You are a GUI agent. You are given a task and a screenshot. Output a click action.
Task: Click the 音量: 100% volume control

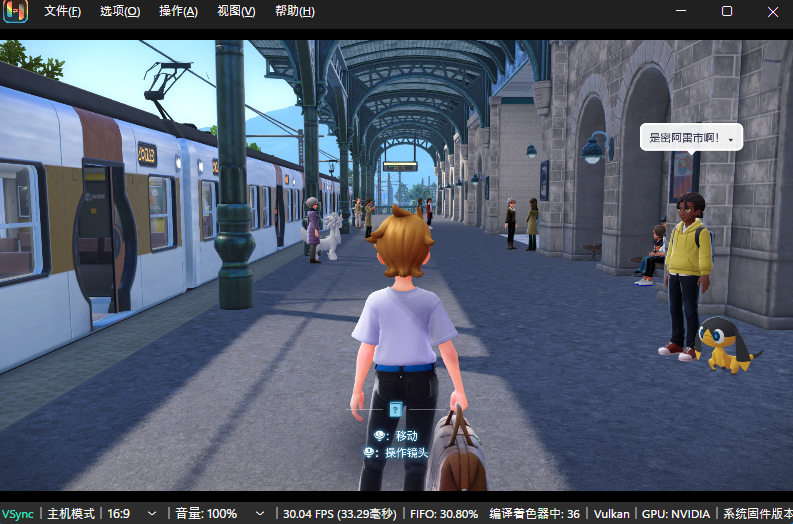click(x=206, y=513)
